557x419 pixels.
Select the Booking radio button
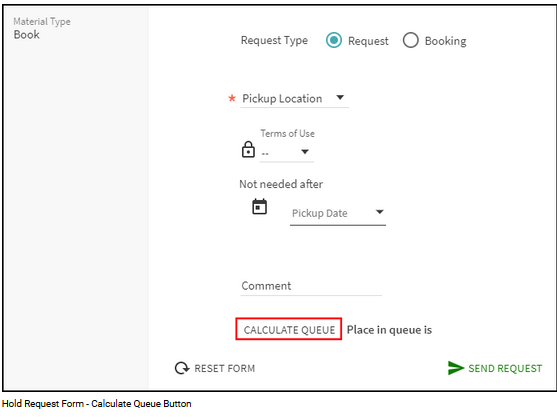click(x=411, y=40)
